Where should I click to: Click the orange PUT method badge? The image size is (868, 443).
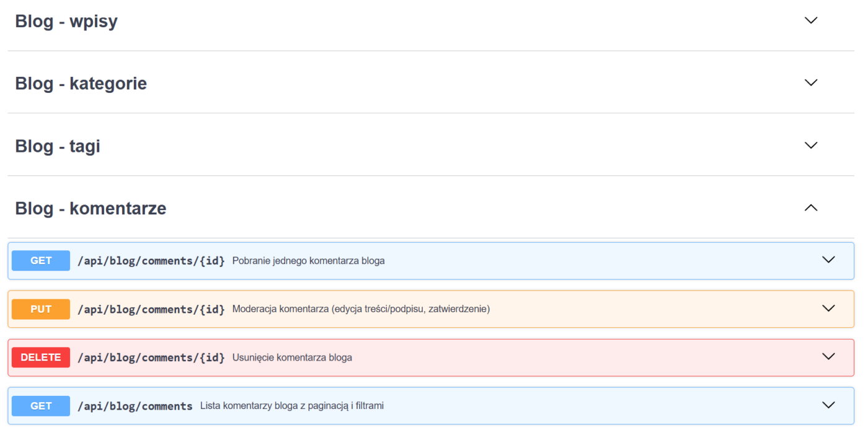click(x=41, y=309)
